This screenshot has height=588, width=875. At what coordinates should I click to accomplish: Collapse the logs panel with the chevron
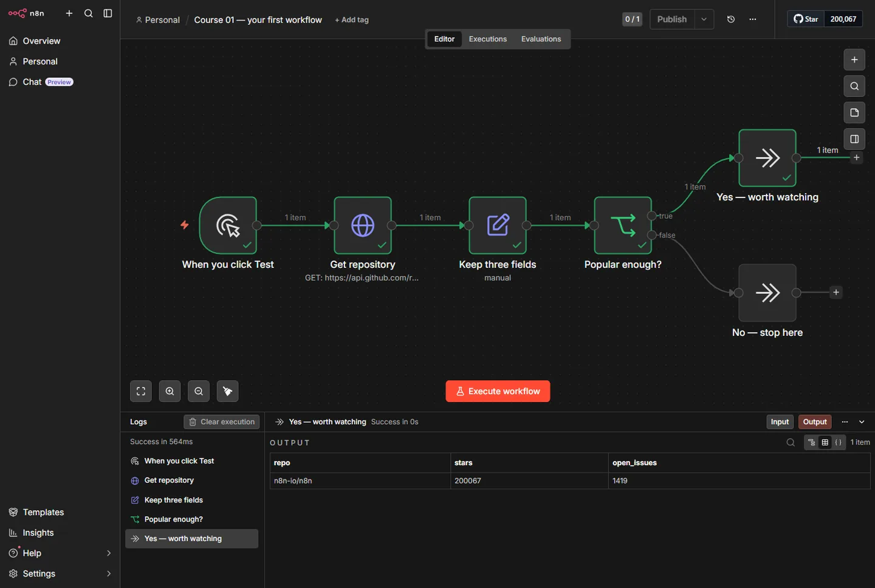click(x=862, y=422)
